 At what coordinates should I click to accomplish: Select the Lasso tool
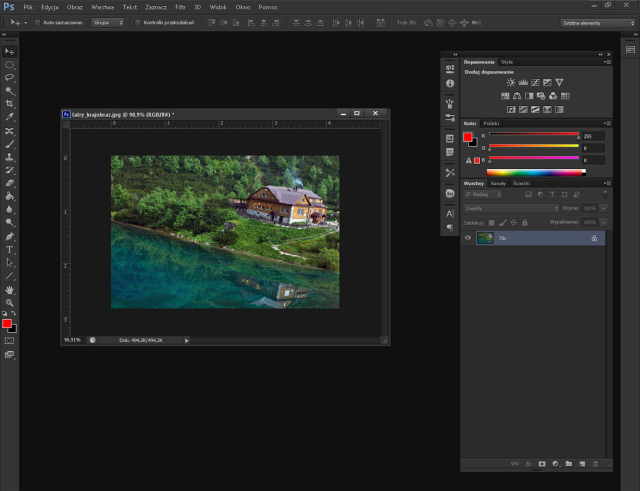(x=9, y=78)
